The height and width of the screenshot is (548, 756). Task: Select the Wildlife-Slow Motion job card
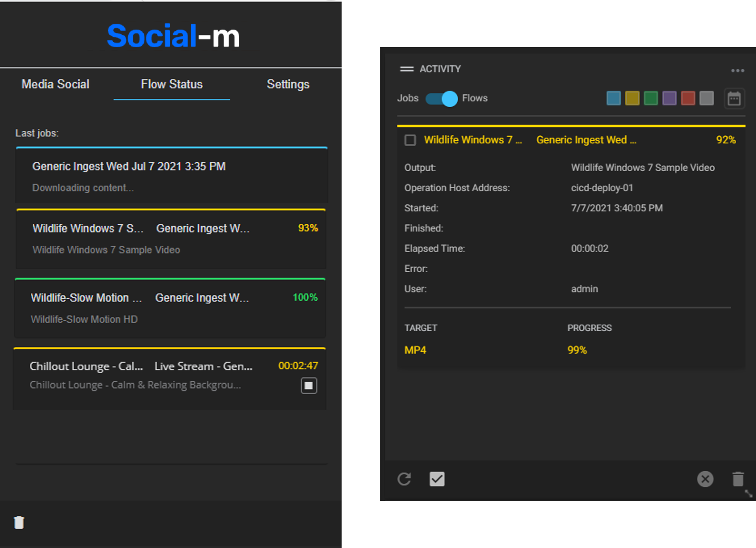[x=170, y=308]
